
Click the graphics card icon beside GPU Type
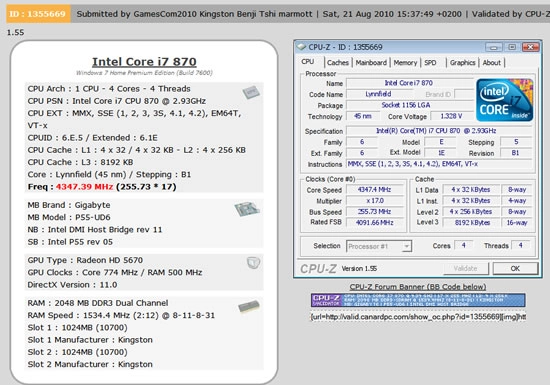(x=253, y=263)
